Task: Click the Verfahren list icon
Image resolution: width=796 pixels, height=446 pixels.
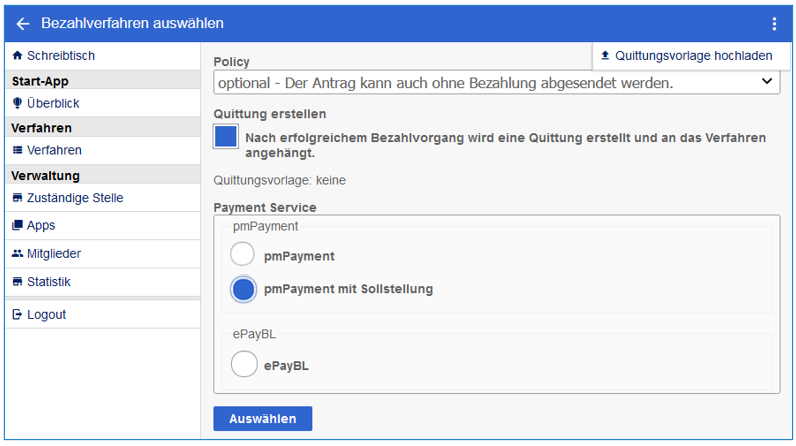Action: pos(17,150)
